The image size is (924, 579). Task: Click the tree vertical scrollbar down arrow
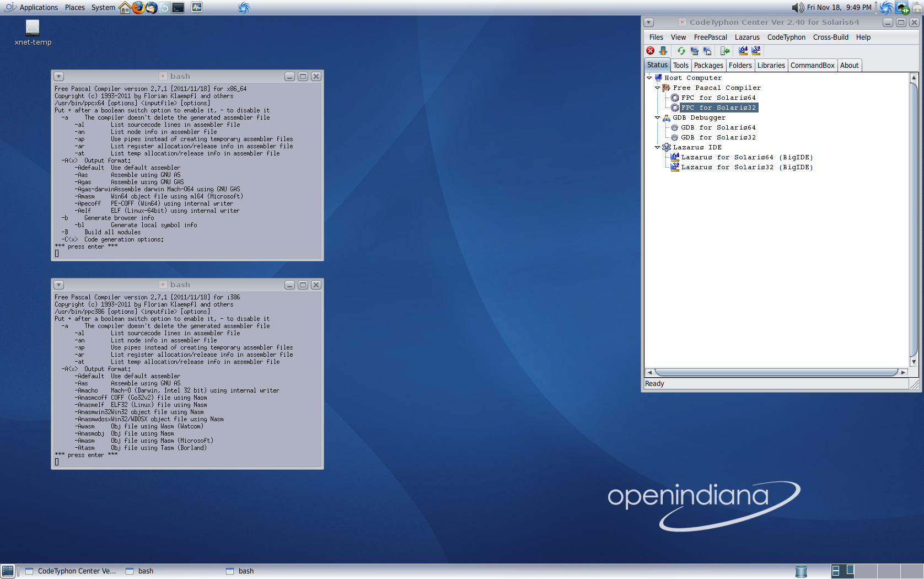(914, 362)
